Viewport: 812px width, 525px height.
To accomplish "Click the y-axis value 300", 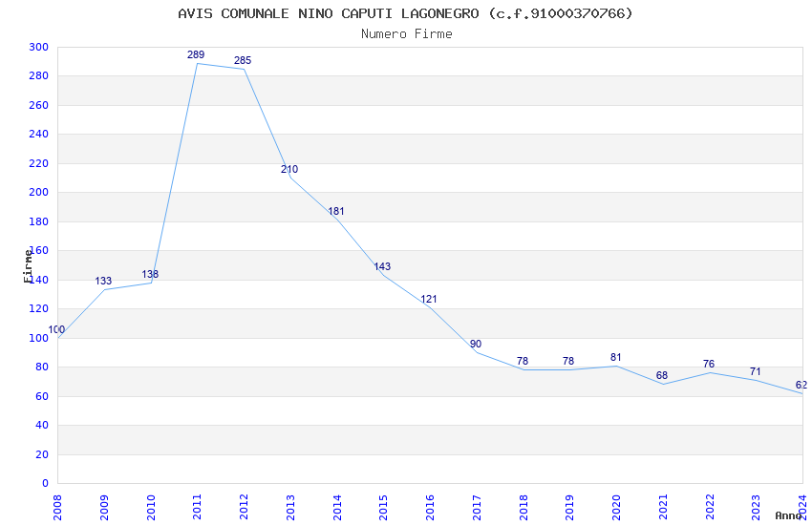I will pos(38,47).
